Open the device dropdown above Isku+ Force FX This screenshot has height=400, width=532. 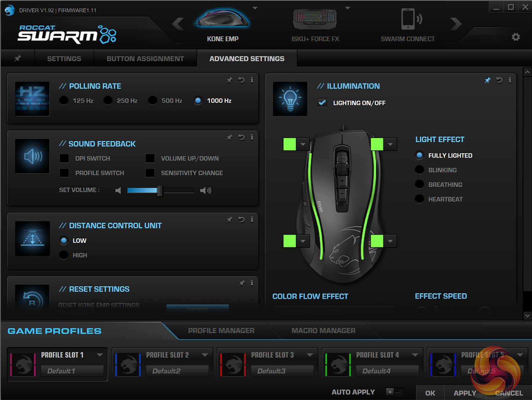point(348,8)
